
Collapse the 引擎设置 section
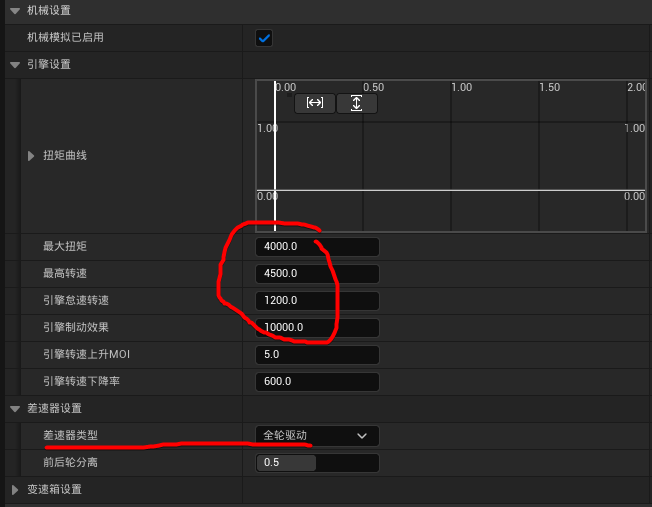click(x=15, y=65)
